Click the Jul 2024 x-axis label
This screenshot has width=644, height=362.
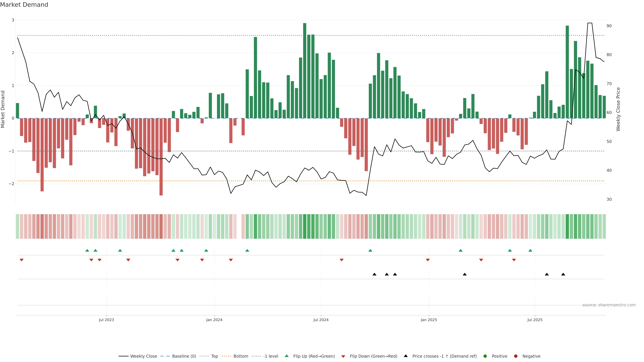coord(321,320)
